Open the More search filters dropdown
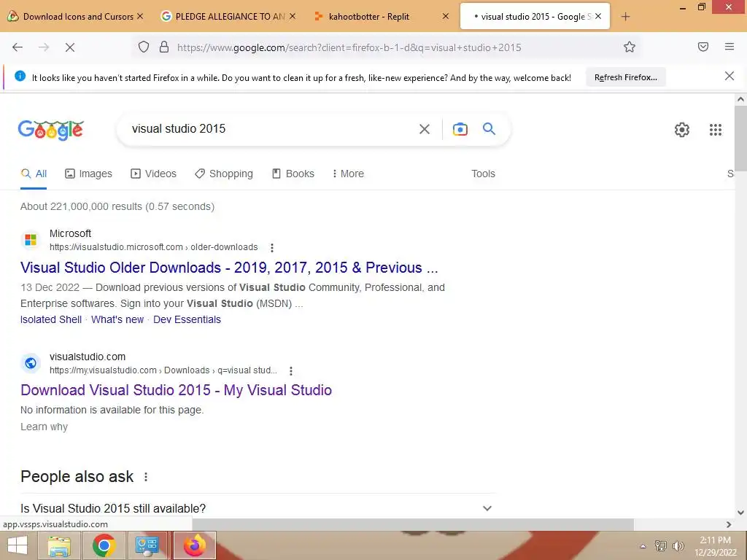 (x=348, y=174)
